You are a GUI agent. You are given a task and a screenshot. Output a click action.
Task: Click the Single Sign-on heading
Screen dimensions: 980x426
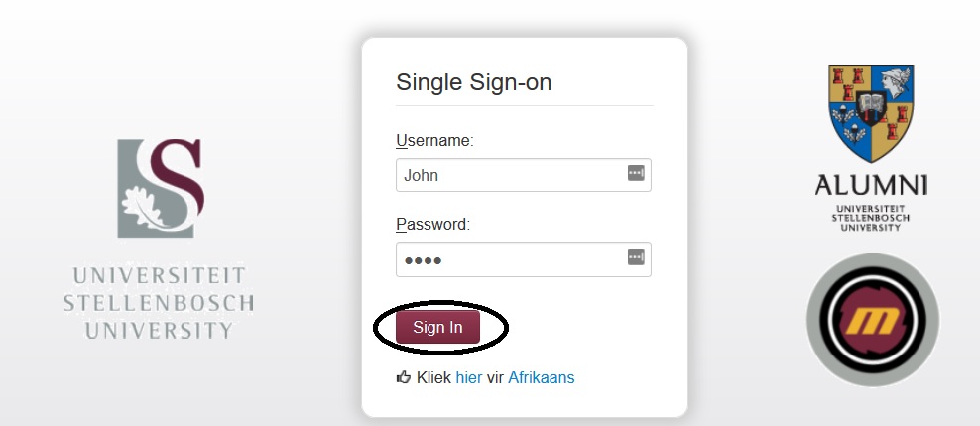point(473,82)
